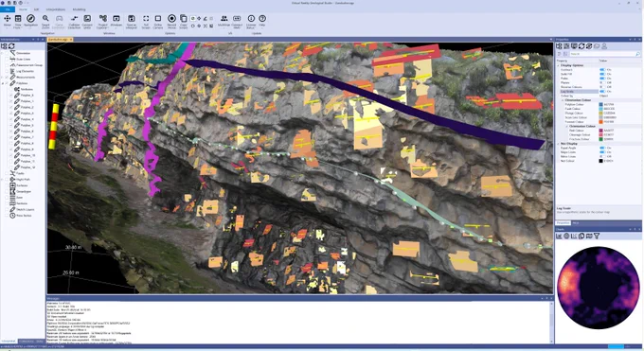Toggle the Measurements checkbox in the tree
Viewport: 644px width, 351px height.
point(7,78)
